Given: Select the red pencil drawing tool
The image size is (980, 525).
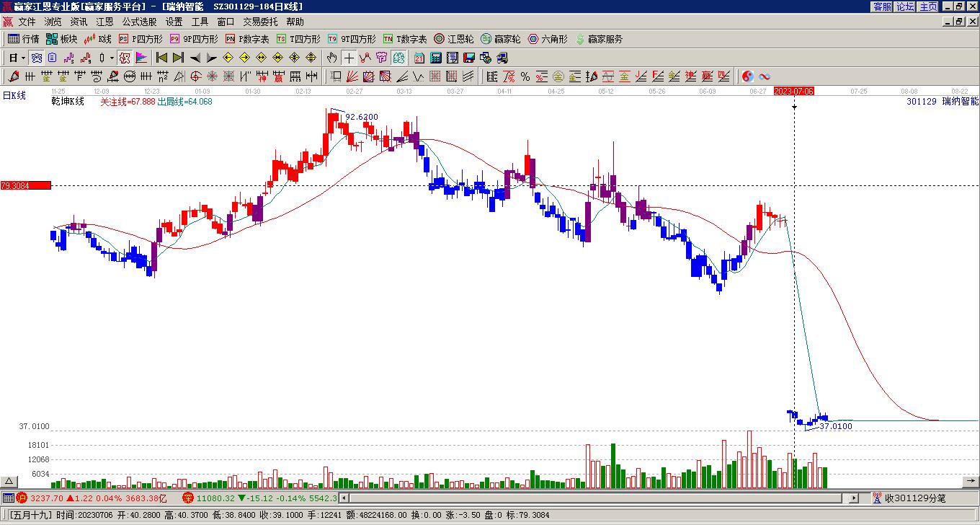Looking at the screenshot, I should coord(14,76).
